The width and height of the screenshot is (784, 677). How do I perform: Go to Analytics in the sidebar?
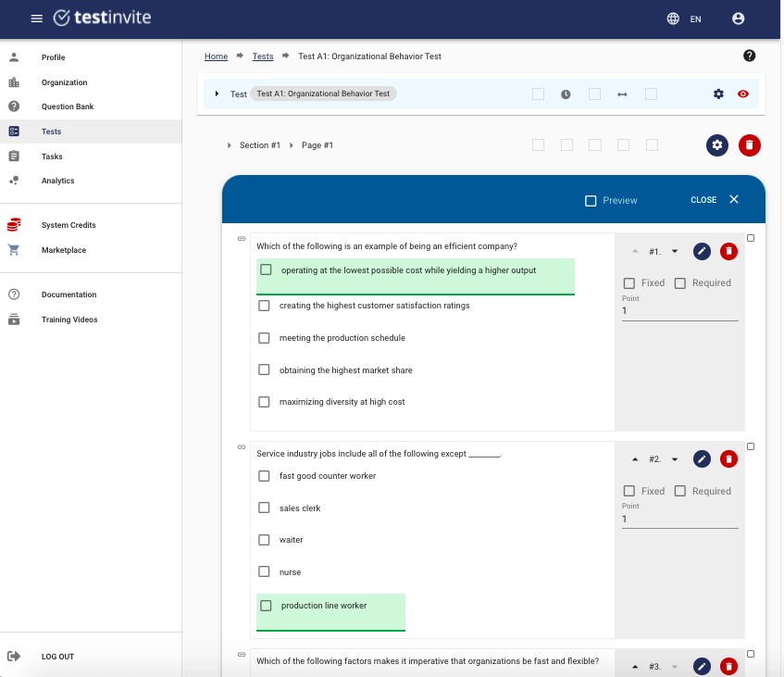57,181
